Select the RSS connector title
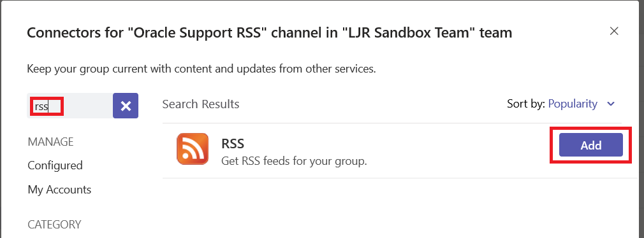The image size is (644, 238). click(x=233, y=144)
